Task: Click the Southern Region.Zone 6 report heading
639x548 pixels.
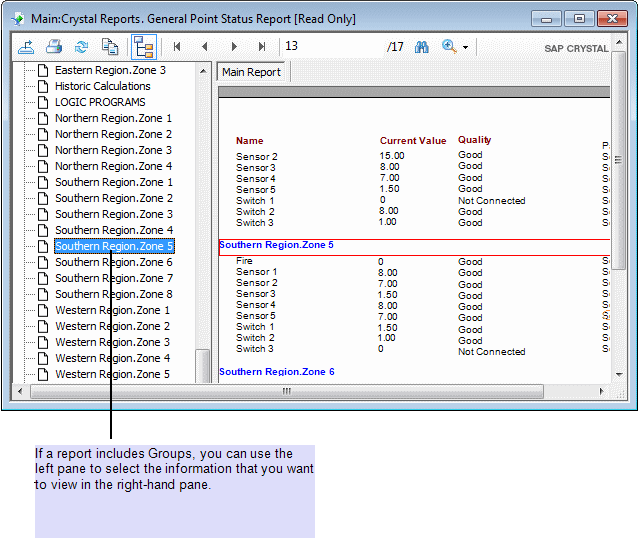Action: (x=276, y=372)
